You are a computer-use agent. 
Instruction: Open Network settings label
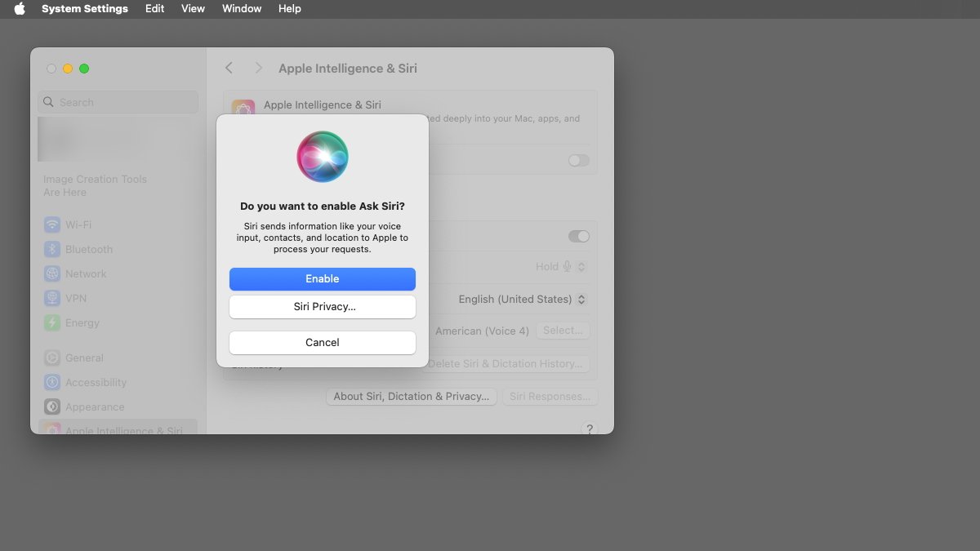(x=86, y=273)
